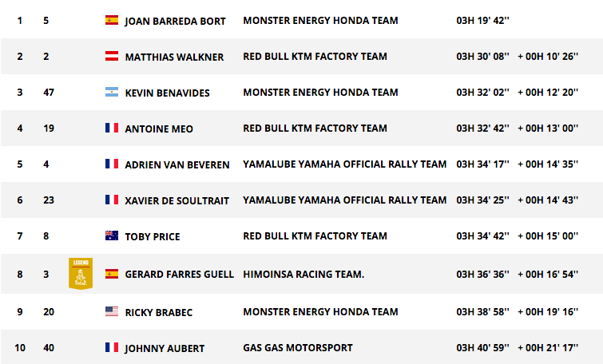Click the French flag next to Antoine Meo

tap(112, 128)
